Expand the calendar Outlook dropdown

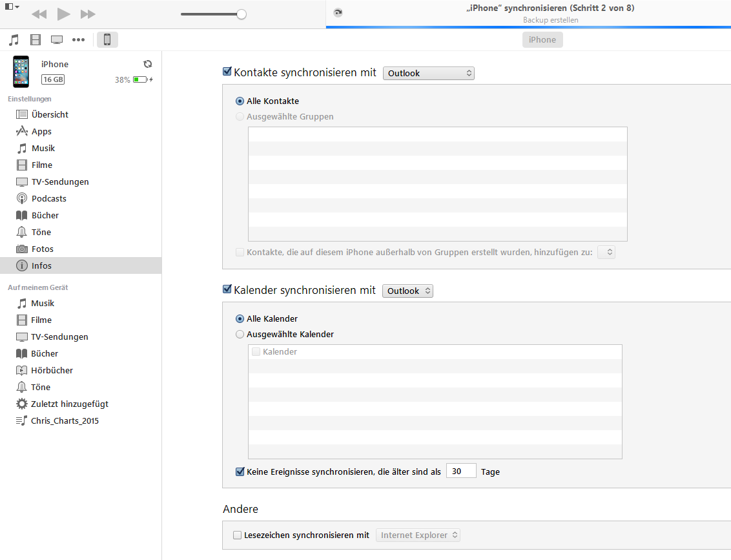407,291
